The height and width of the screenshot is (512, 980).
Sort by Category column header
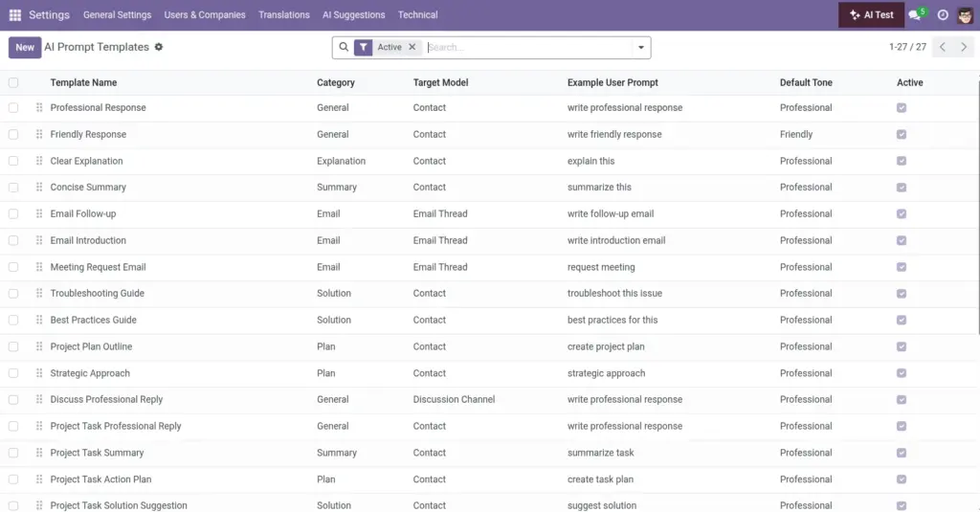336,82
